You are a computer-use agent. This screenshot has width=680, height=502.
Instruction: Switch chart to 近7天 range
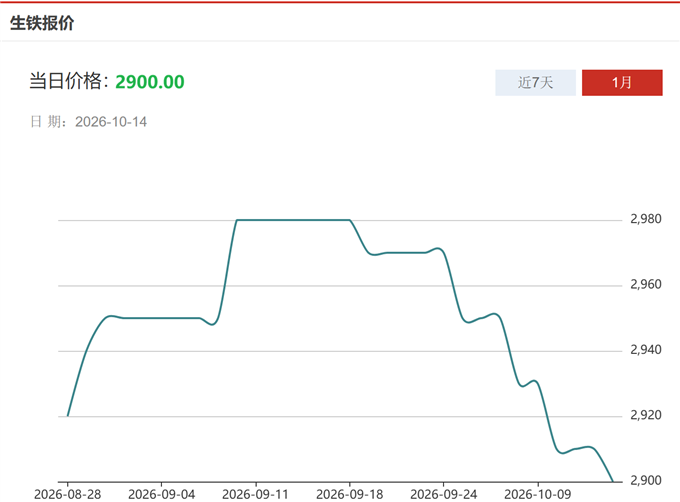point(535,82)
